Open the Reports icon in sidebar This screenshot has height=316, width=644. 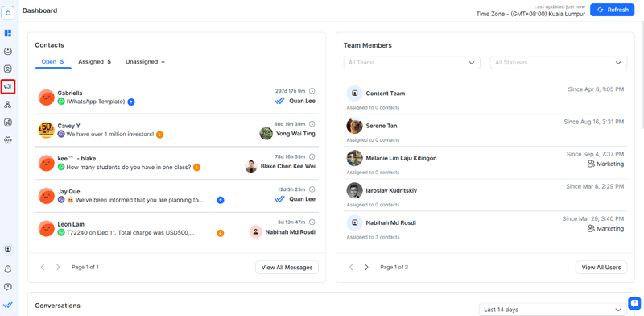pyautogui.click(x=8, y=123)
